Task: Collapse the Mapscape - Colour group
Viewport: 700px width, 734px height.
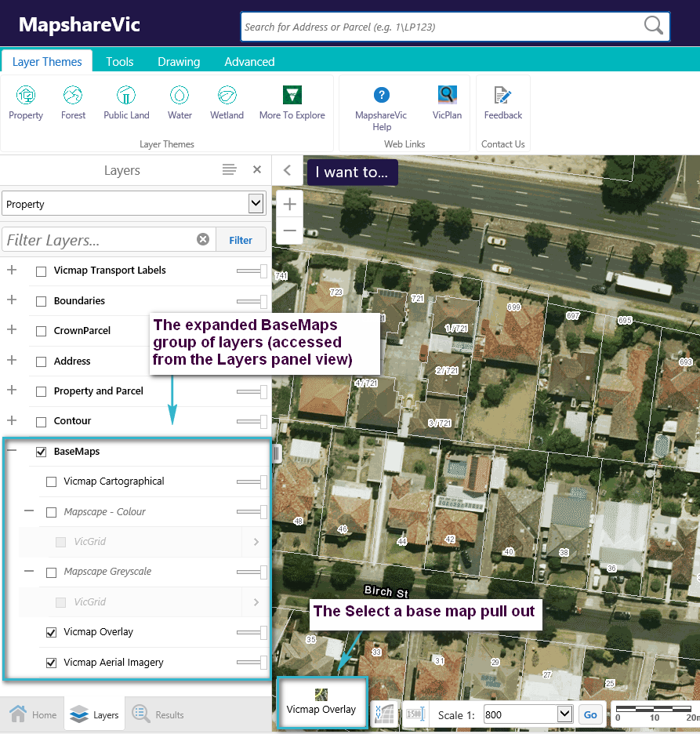Action: [x=29, y=511]
